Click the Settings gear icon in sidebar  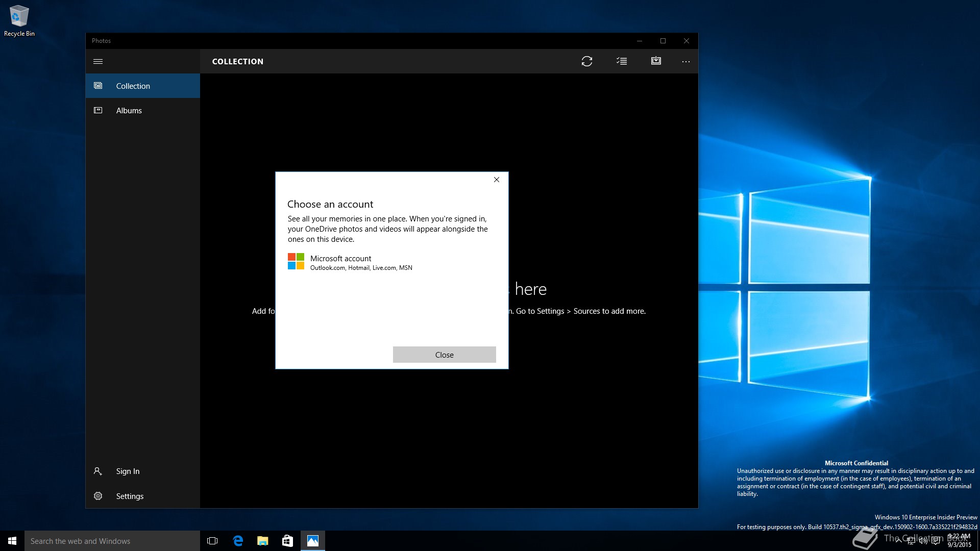point(98,496)
